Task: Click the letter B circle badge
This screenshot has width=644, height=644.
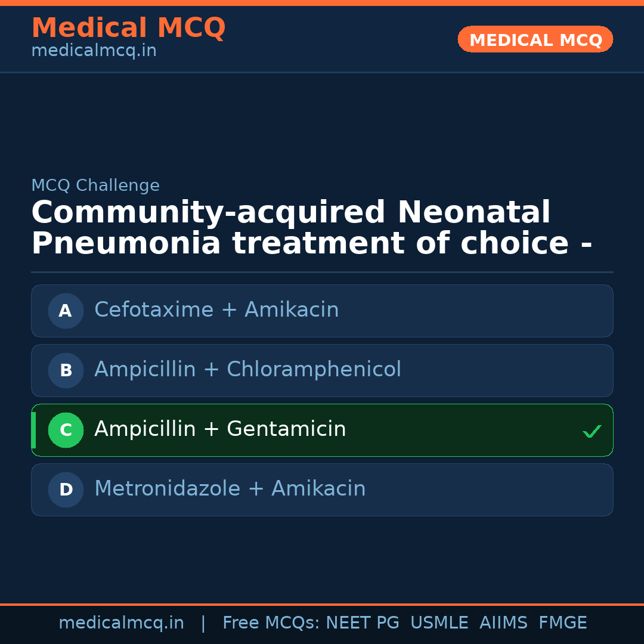Action: pos(66,370)
